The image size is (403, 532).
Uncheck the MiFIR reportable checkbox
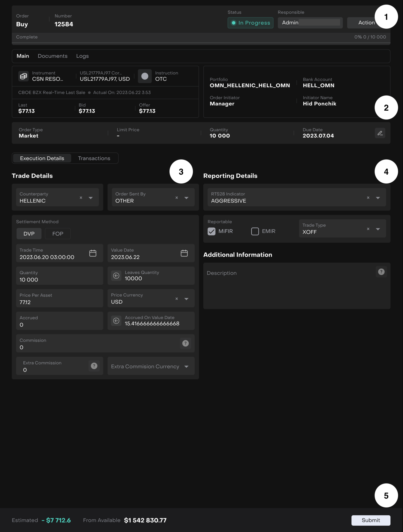(x=211, y=231)
